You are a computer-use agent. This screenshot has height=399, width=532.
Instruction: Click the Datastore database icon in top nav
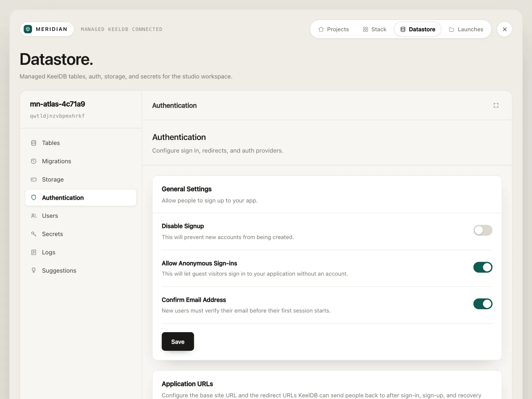coord(403,29)
